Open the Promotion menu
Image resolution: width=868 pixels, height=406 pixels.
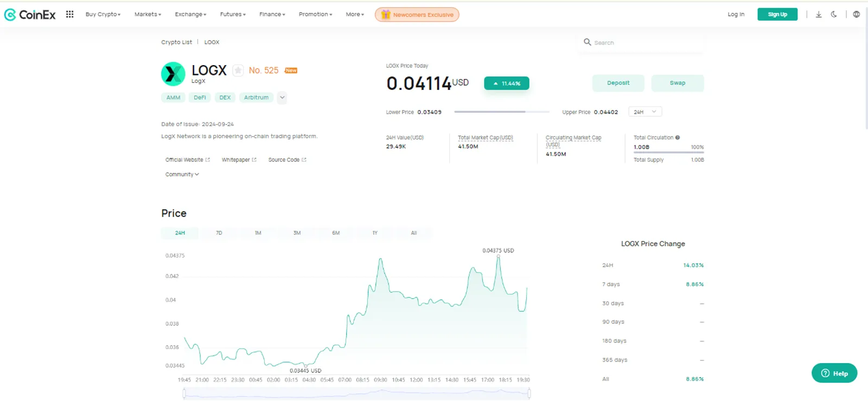[x=315, y=15]
